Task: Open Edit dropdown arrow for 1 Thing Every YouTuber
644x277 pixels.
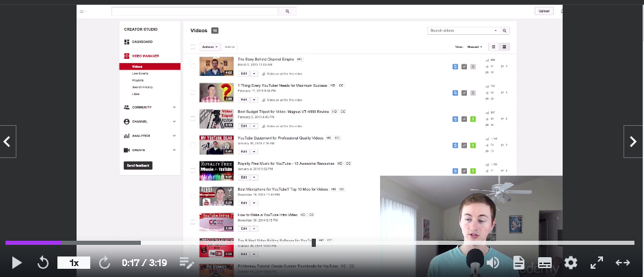Action: coord(254,100)
